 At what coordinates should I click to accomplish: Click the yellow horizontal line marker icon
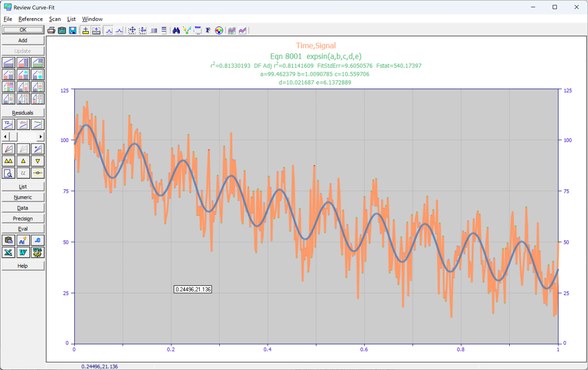(38, 173)
